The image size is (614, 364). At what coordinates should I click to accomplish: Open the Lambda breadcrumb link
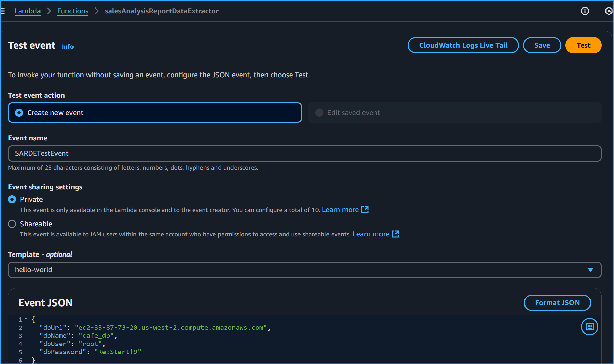tap(28, 11)
